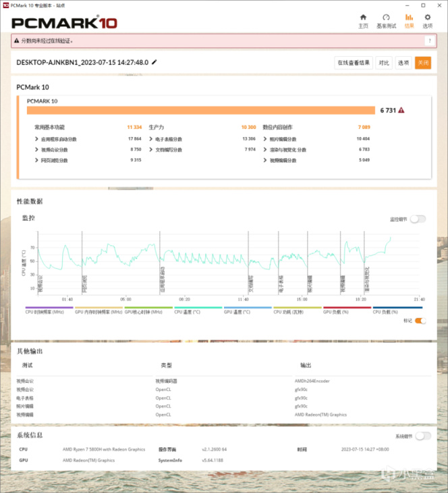The height and width of the screenshot is (493, 448).
Task: Turn off the 标记 markers switch
Action: coord(420,321)
